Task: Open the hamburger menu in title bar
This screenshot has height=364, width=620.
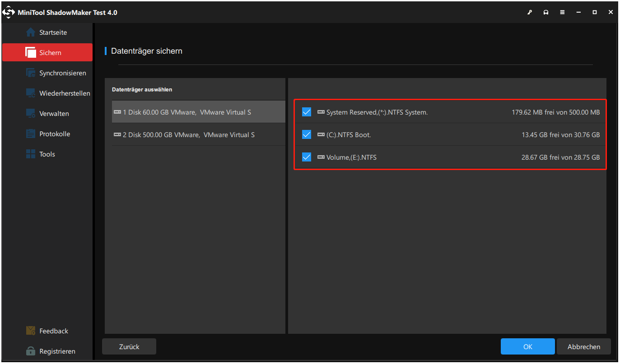Action: click(562, 12)
